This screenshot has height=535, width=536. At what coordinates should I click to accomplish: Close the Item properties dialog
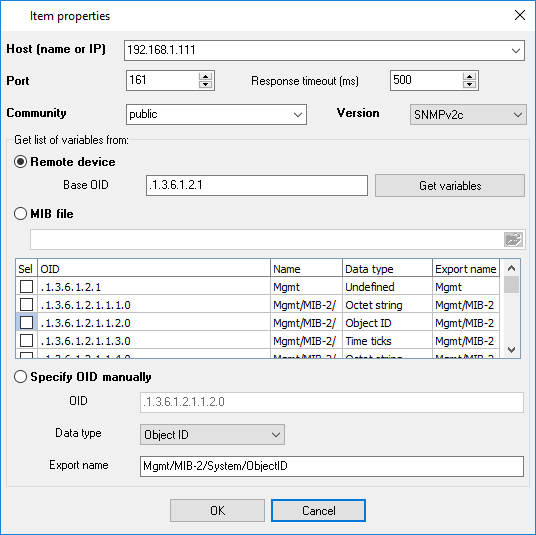pyautogui.click(x=520, y=15)
